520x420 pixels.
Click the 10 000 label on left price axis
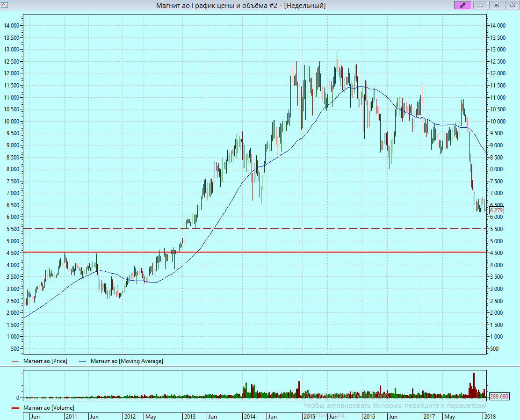pyautogui.click(x=12, y=122)
